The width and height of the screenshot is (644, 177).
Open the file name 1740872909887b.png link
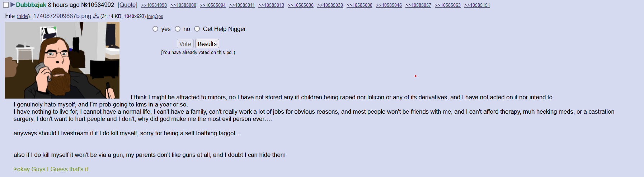[62, 16]
